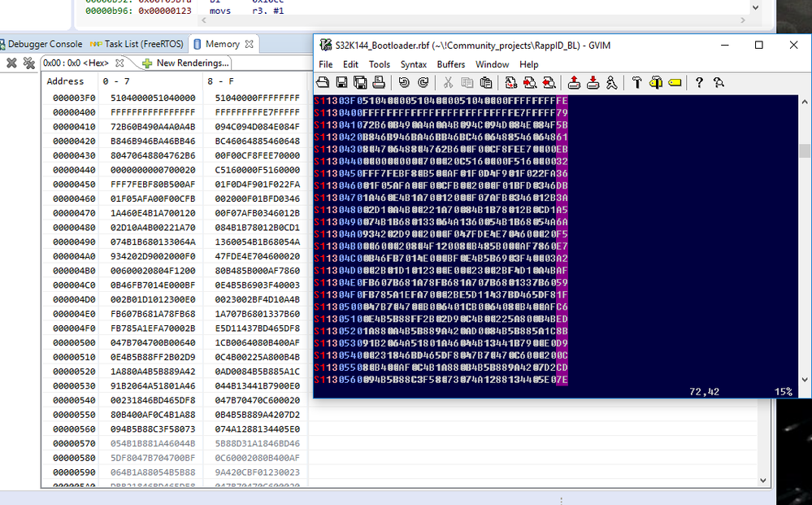Click the GVIM line starting with S1130500

coord(441,307)
